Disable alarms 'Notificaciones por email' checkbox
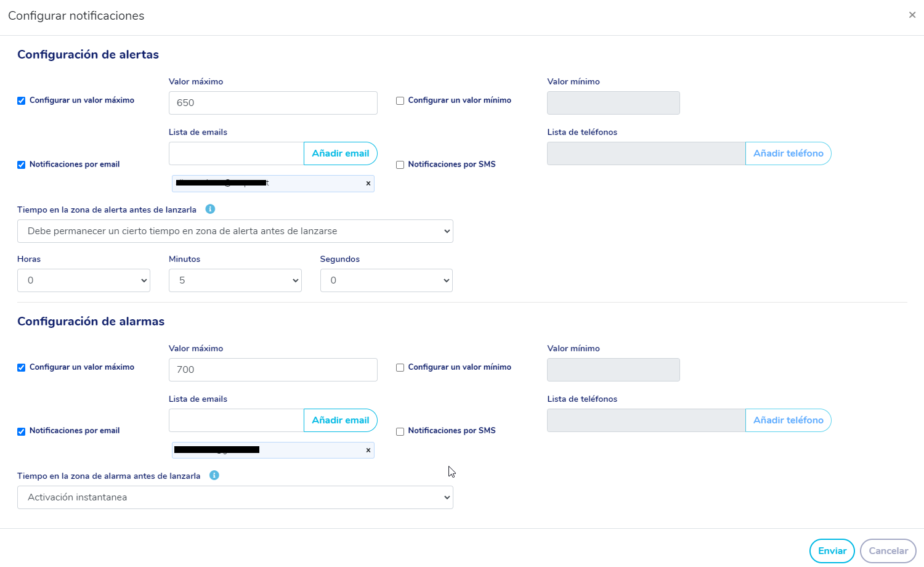The image size is (924, 567). tap(22, 431)
